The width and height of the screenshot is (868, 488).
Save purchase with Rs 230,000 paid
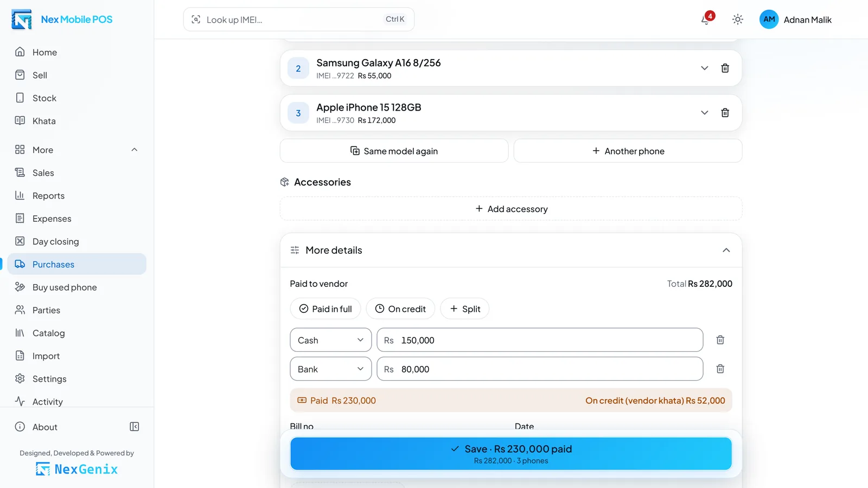click(511, 454)
